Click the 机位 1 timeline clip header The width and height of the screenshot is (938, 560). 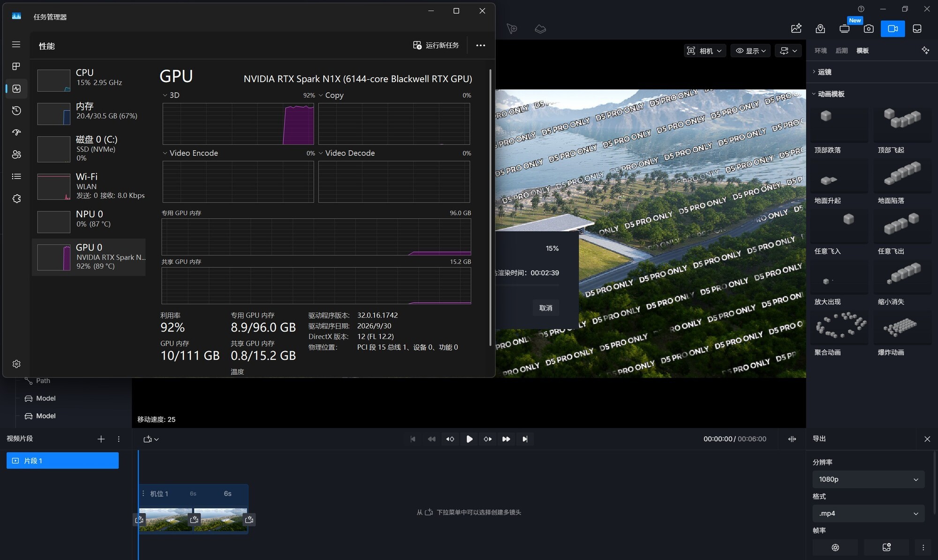click(x=193, y=494)
